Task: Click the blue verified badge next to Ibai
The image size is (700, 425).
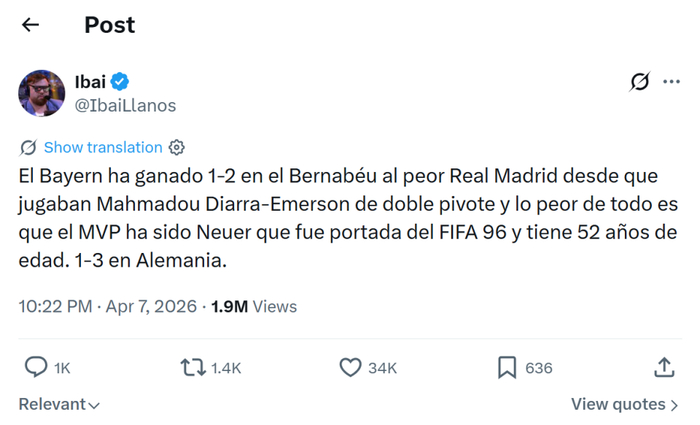Action: pyautogui.click(x=120, y=82)
